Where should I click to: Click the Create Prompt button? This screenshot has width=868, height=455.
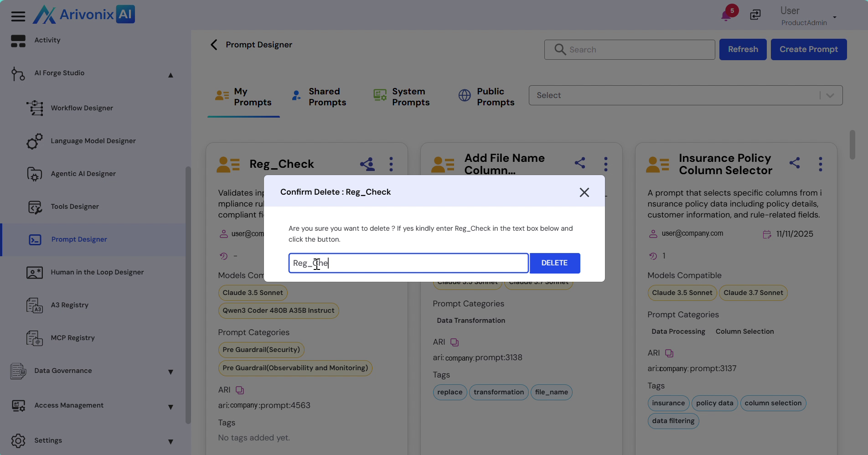(x=808, y=49)
